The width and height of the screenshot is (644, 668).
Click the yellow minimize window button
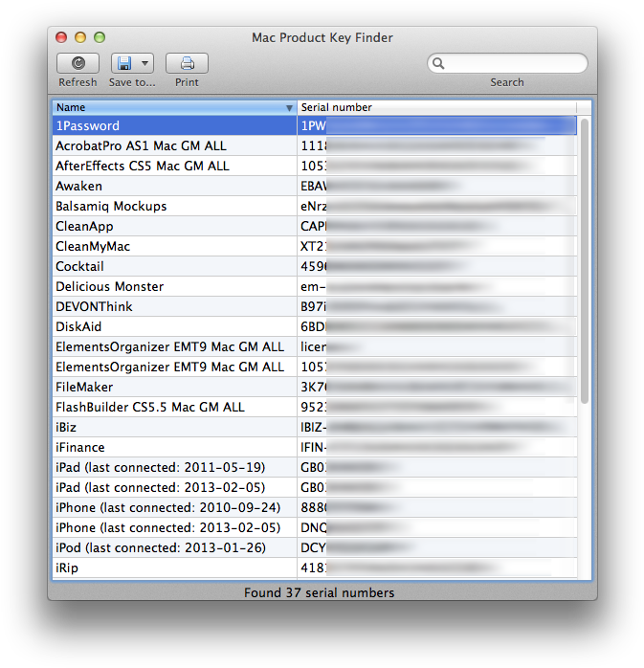click(x=80, y=37)
